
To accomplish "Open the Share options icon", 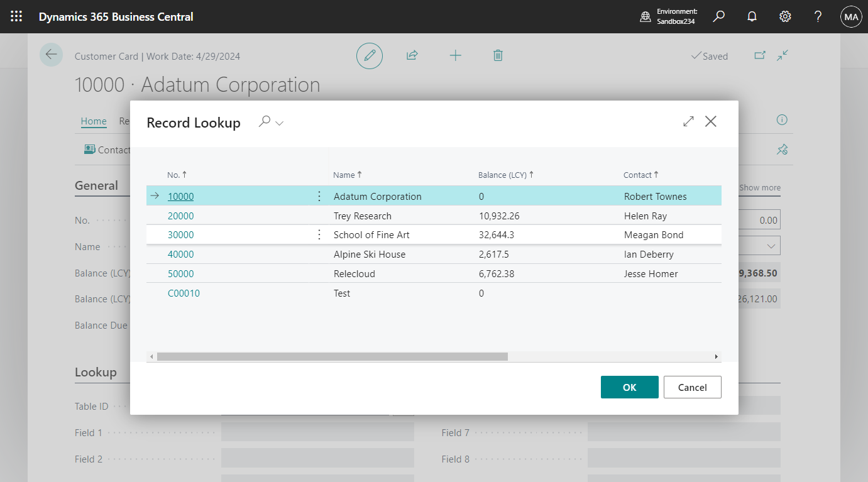I will coord(412,55).
